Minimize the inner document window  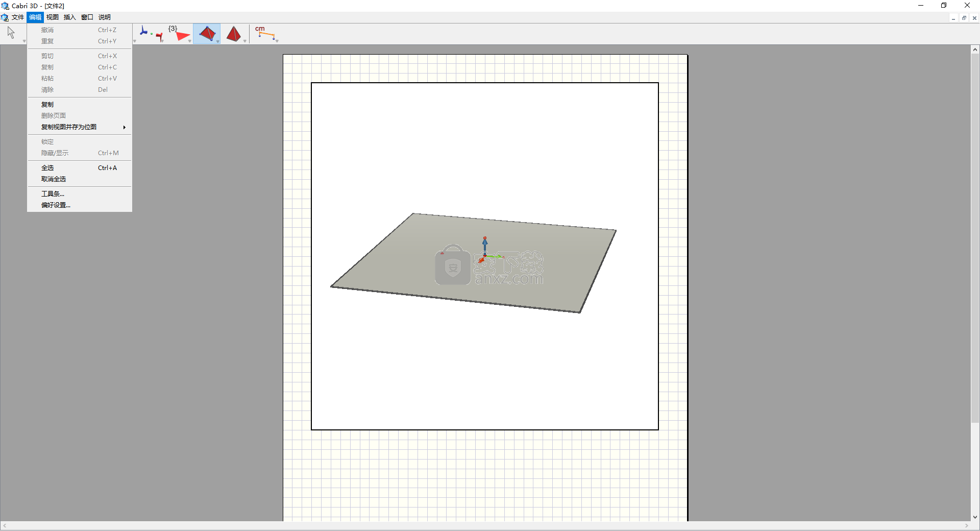point(953,18)
